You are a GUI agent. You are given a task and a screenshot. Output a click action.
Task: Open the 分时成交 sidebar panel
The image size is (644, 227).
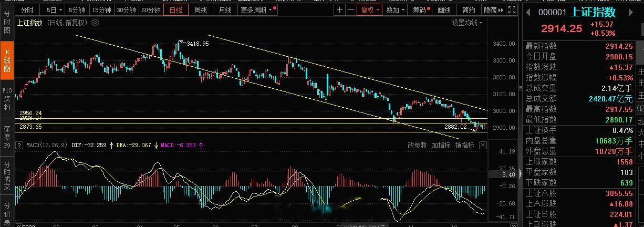(7, 174)
